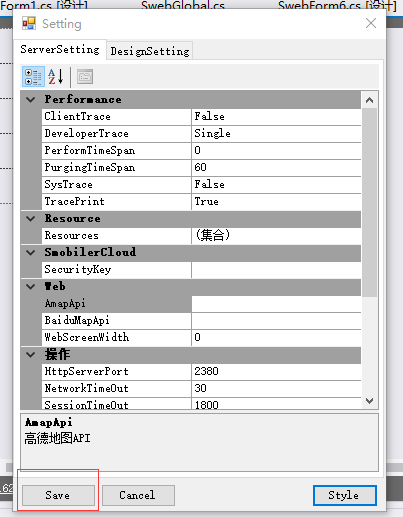Save the settings
This screenshot has width=403, height=517.
[58, 495]
